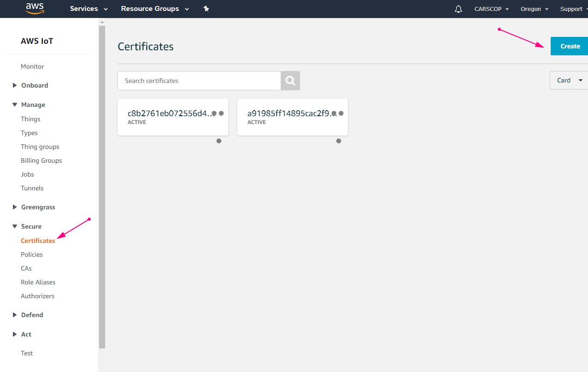Collapse the Manage section
Viewport: 588px width, 372px height.
pos(29,105)
